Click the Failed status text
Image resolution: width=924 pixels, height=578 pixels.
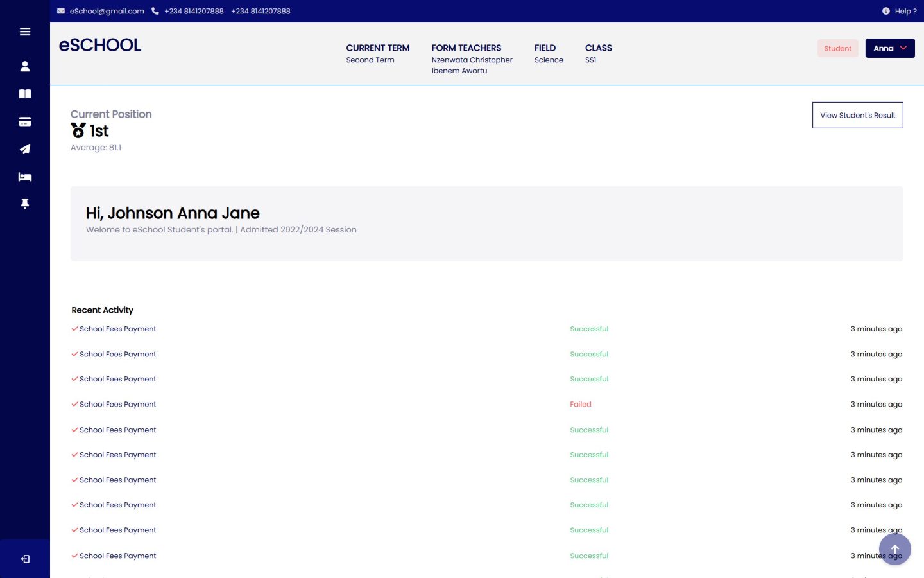click(x=581, y=405)
